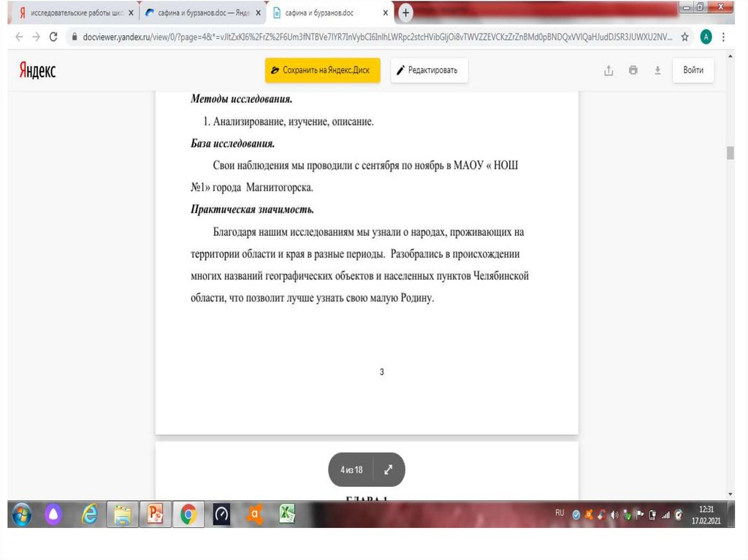Save the document to Yandex Disk
This screenshot has height=560, width=748.
click(322, 71)
